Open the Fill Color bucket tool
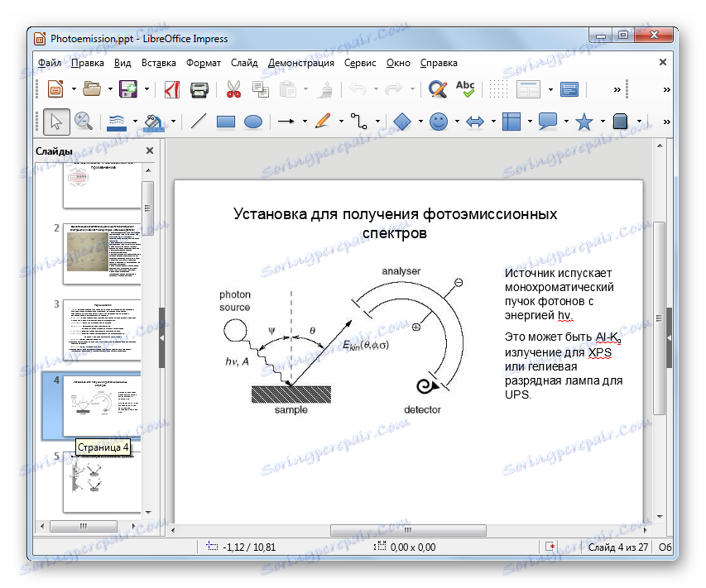 153,122
